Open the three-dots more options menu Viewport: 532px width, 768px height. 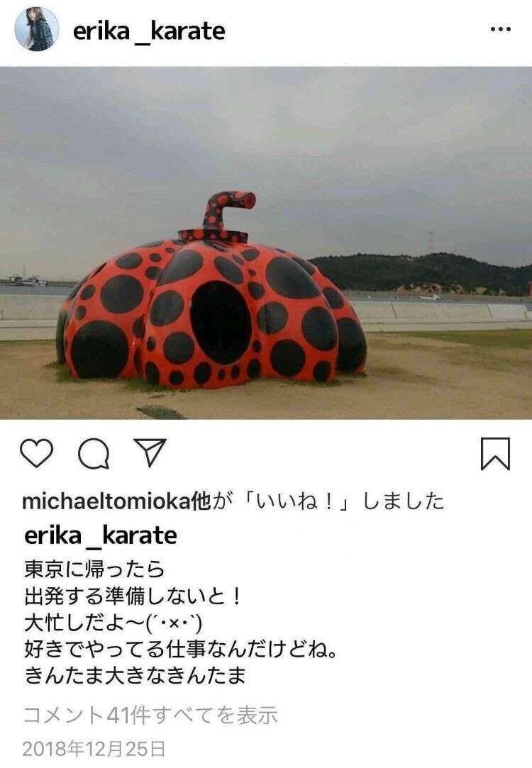pos(500,29)
